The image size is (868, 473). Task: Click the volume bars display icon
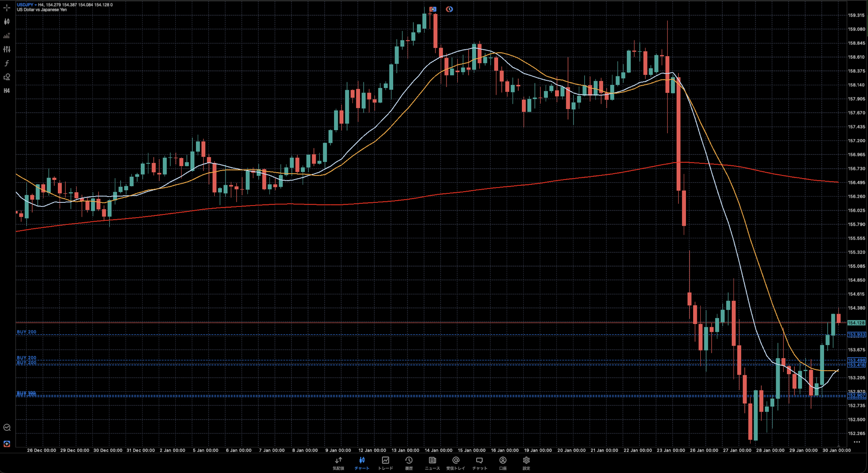coord(7,35)
